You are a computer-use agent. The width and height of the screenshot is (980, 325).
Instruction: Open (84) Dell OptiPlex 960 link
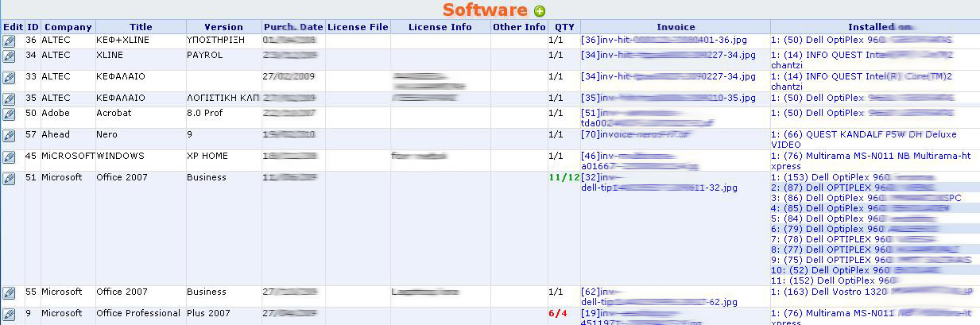[x=854, y=219]
